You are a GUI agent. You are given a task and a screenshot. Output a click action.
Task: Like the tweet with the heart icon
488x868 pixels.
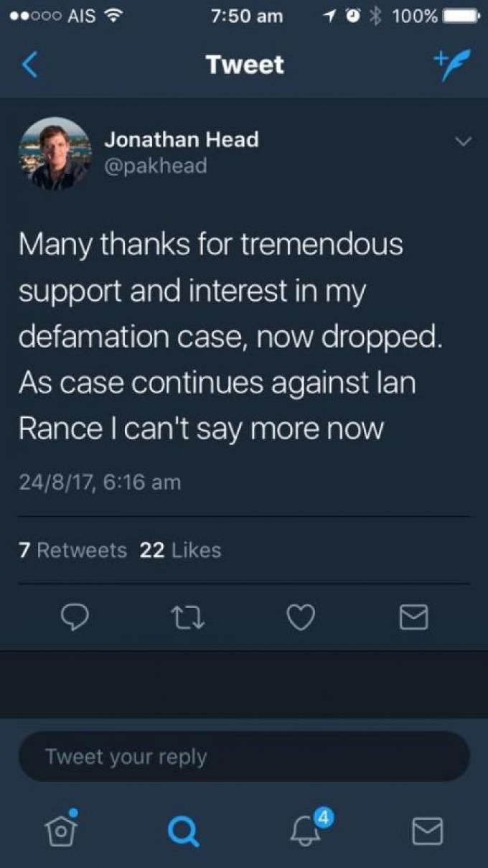300,617
